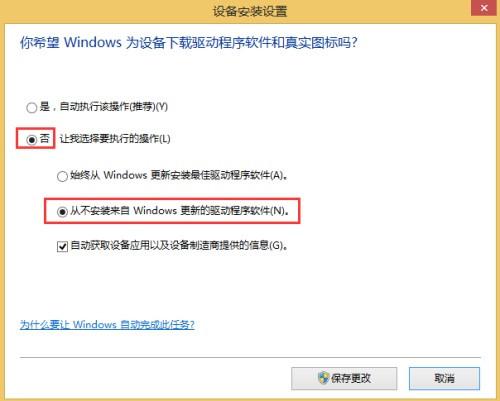Select the 是,自动执行该操作(推荐) radio button

tap(32, 107)
